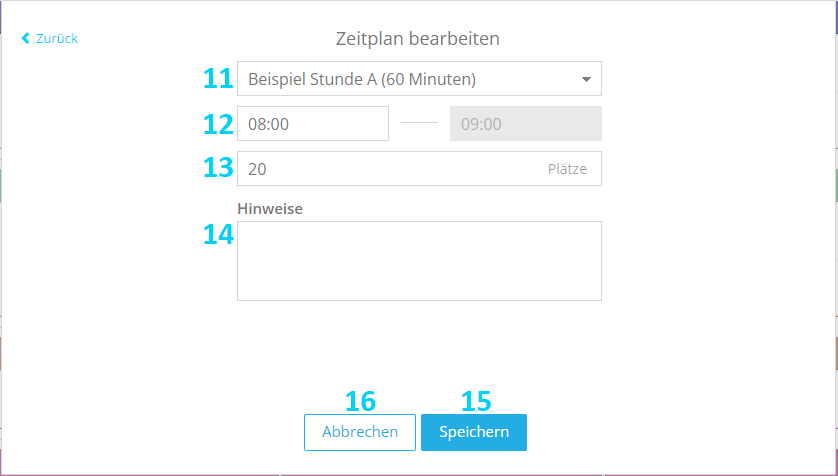The width and height of the screenshot is (838, 476).
Task: Click the back chevron icon beside Zurück
Action: tap(25, 38)
